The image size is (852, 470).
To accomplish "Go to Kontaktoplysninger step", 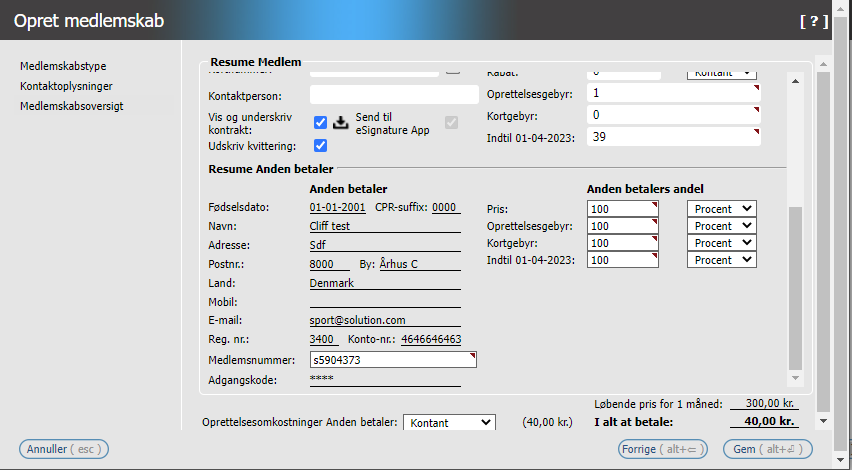I will (x=66, y=86).
